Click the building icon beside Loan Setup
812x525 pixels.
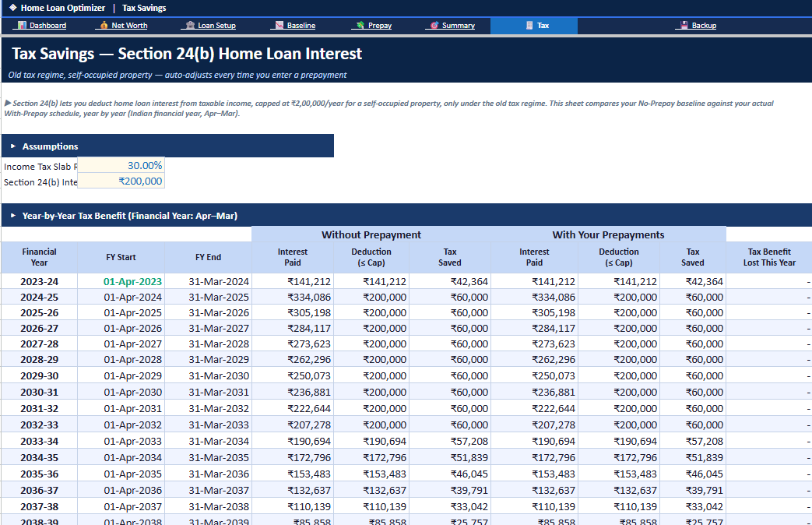[190, 26]
